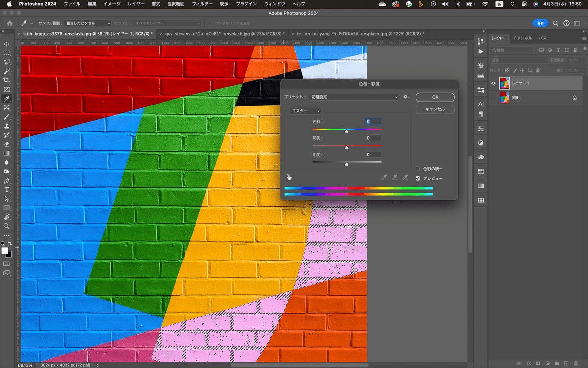The height and width of the screenshot is (368, 588).
Task: Click the add-to-sample eyedropper in dialog
Action: (x=395, y=177)
